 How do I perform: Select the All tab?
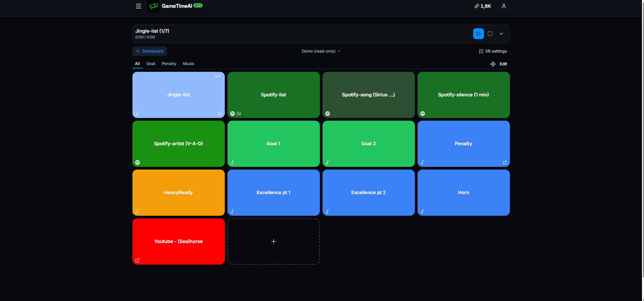[137, 64]
